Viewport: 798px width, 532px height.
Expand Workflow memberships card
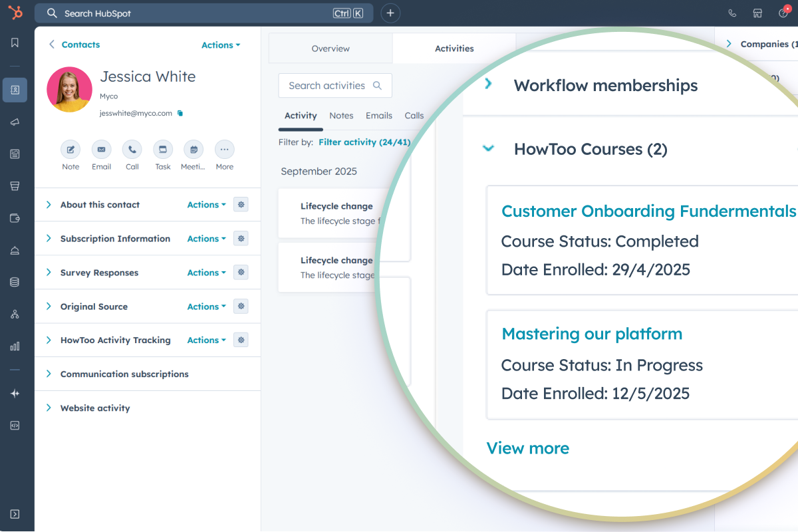point(488,84)
